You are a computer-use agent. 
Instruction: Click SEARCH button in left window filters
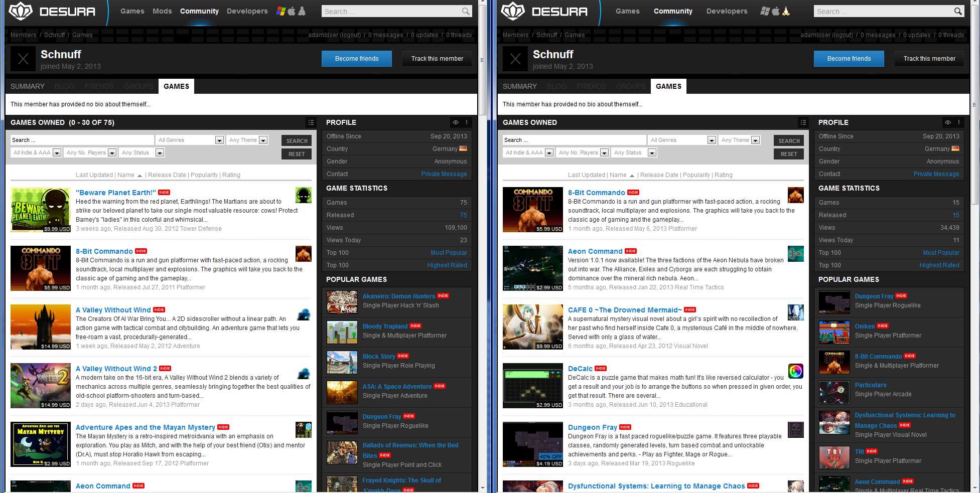click(x=297, y=141)
